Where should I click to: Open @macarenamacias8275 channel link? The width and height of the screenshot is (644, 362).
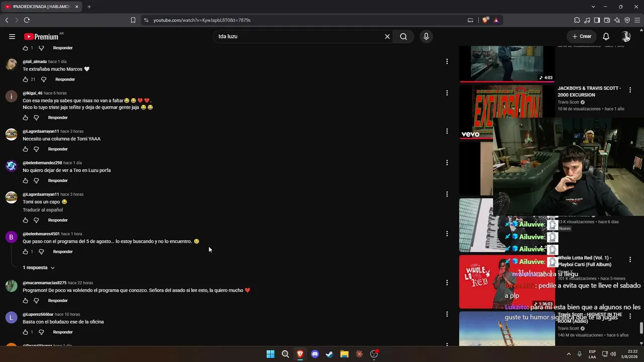(44, 283)
